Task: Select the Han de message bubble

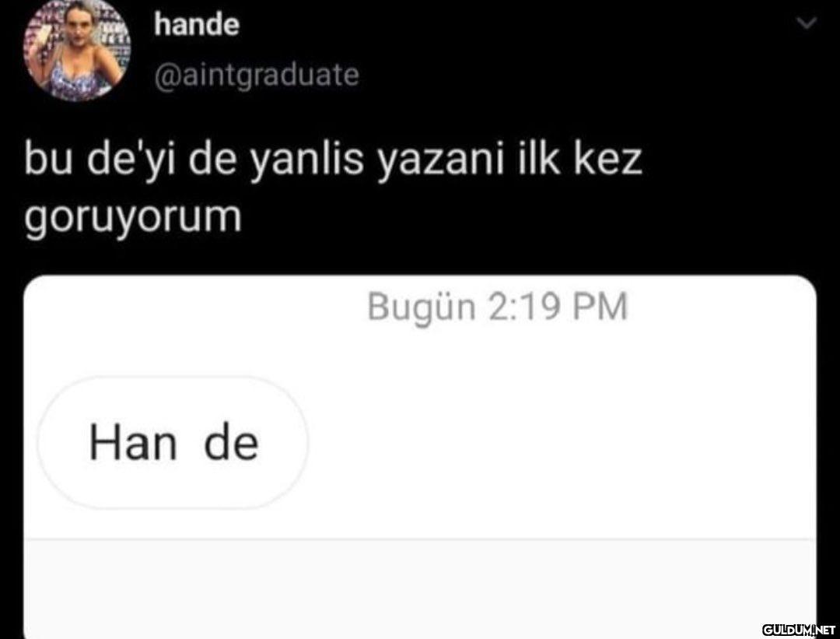Action: tap(173, 443)
